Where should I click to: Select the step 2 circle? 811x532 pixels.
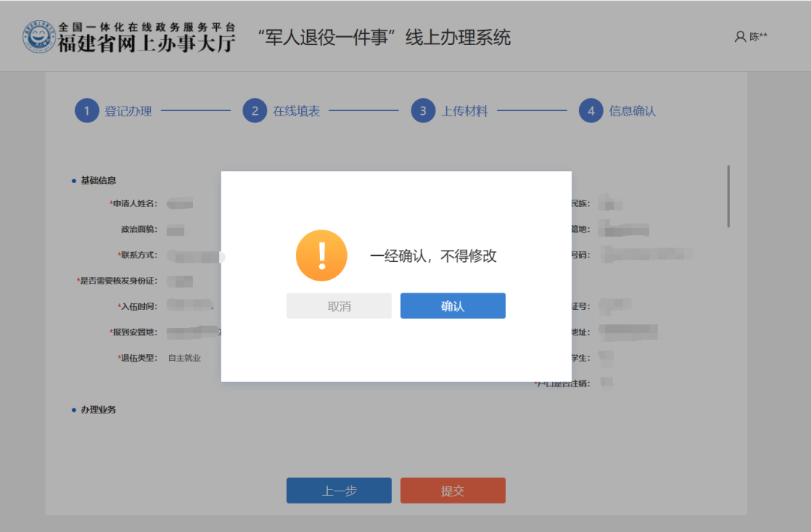255,111
